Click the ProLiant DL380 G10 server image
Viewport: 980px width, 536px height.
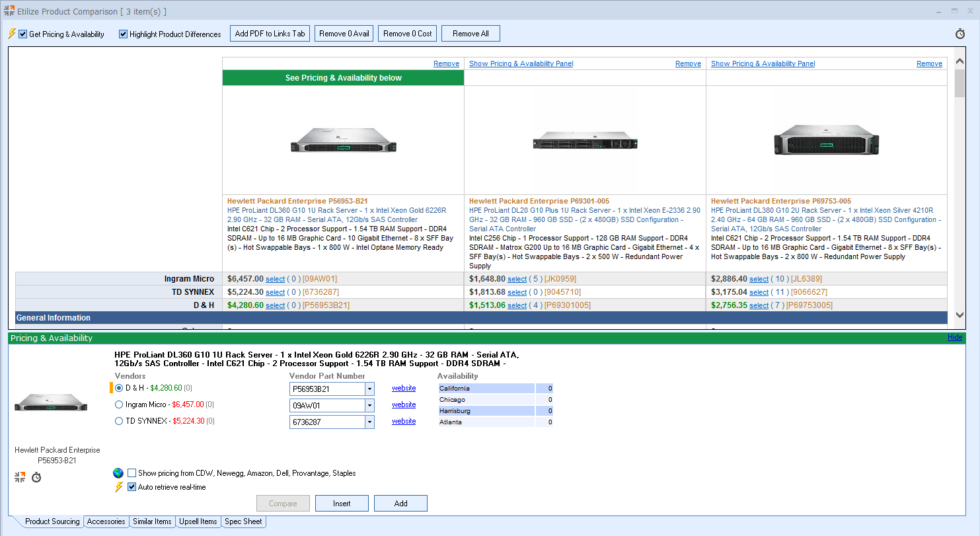click(x=826, y=139)
